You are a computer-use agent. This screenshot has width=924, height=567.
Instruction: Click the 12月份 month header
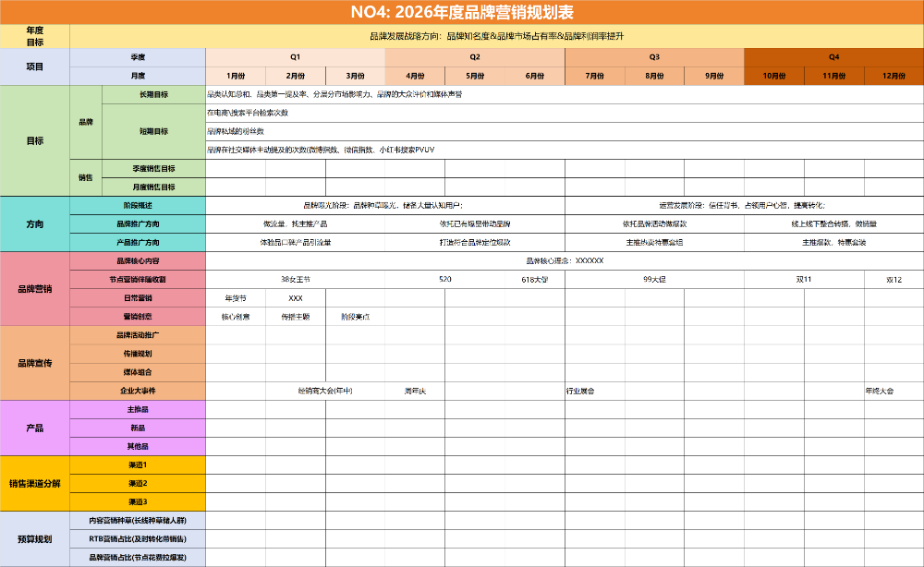(894, 76)
